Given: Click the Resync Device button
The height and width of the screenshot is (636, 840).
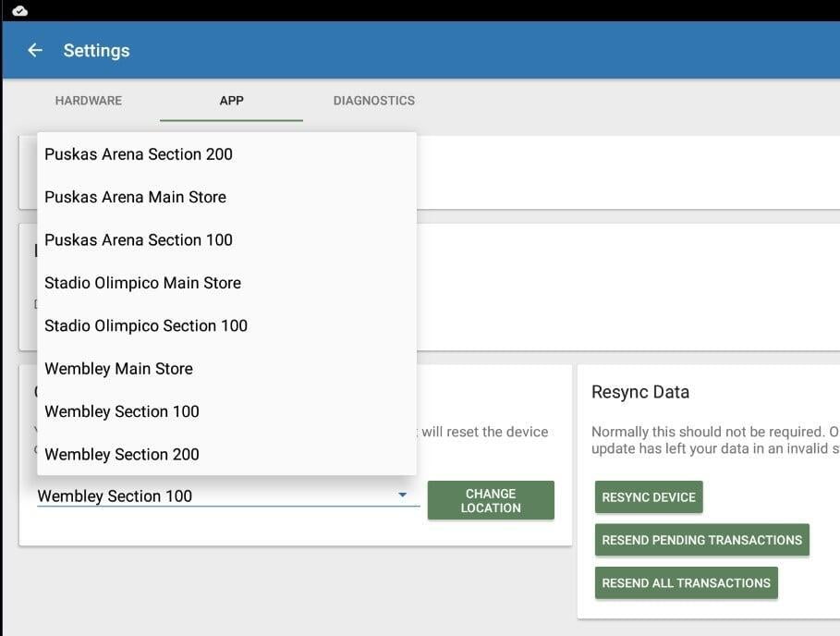Looking at the screenshot, I should [649, 497].
